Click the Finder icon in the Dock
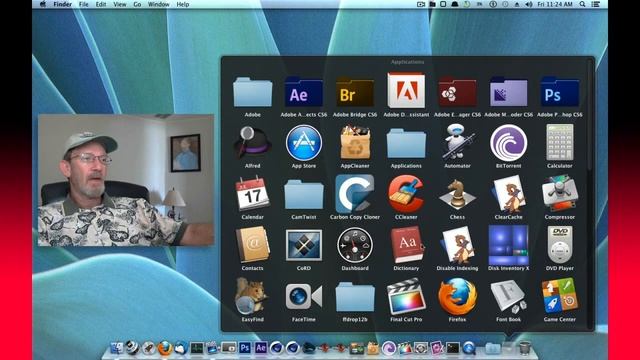The width and height of the screenshot is (640, 360). [x=117, y=348]
